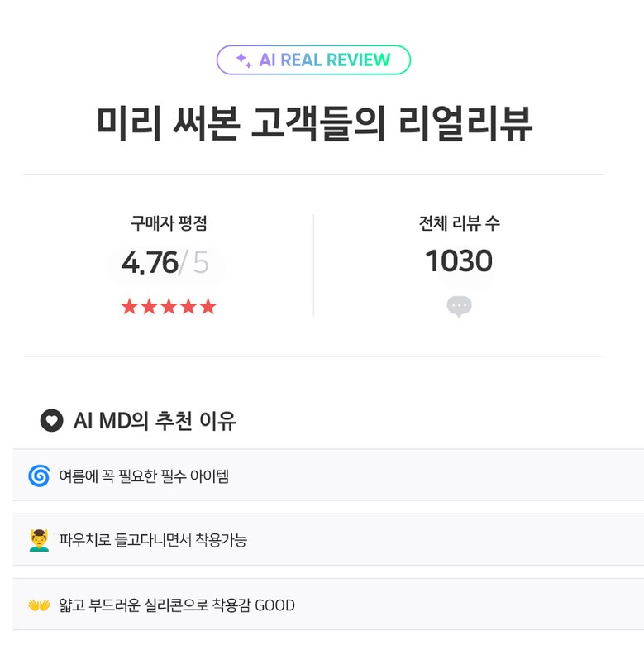Click the blue spiral cyclone icon
644x655 pixels.
(x=39, y=476)
